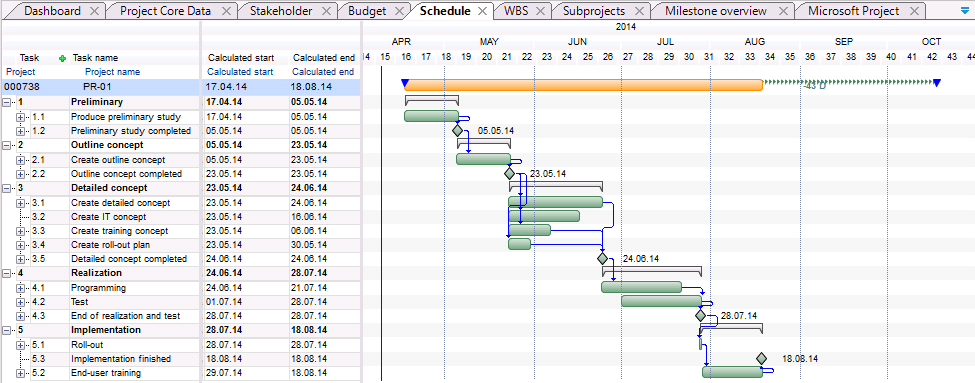Click the 18.08.14 milestone diamond
Image resolution: width=975 pixels, height=383 pixels.
[x=762, y=358]
